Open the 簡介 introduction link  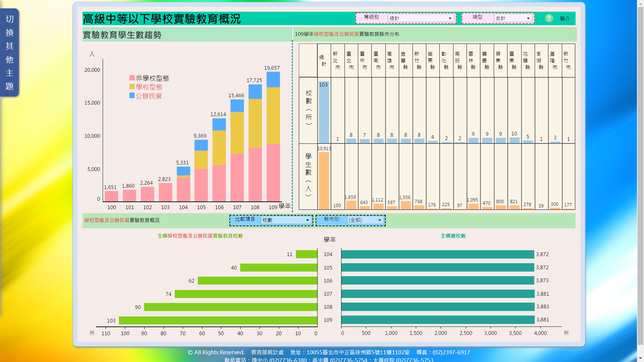coord(565,18)
